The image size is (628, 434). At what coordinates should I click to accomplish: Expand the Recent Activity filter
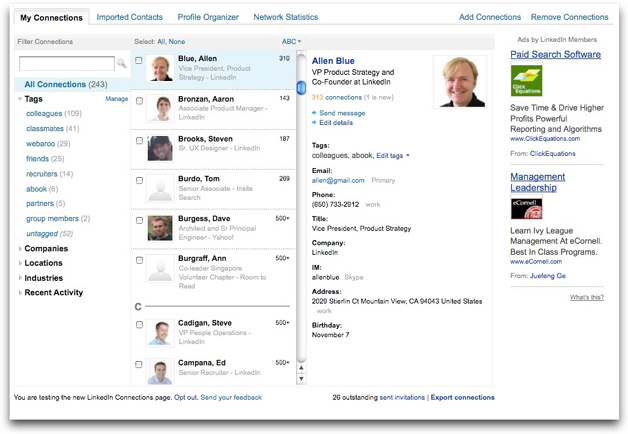pos(20,293)
